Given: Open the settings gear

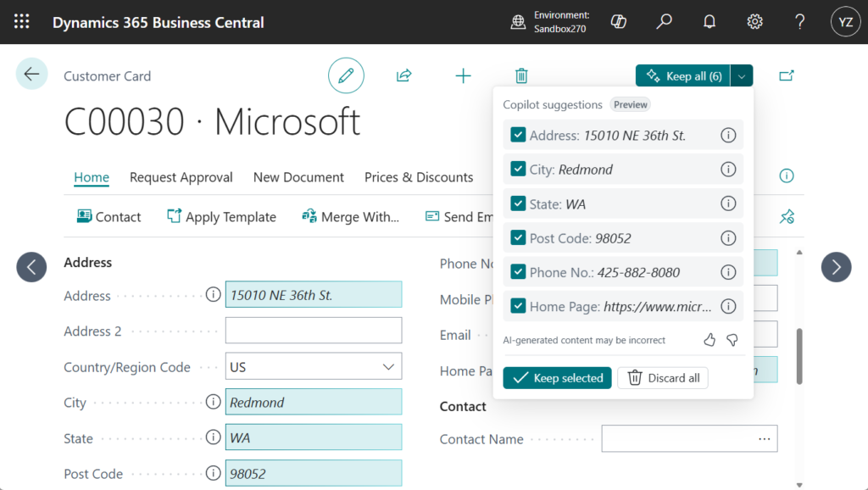Looking at the screenshot, I should coord(754,22).
